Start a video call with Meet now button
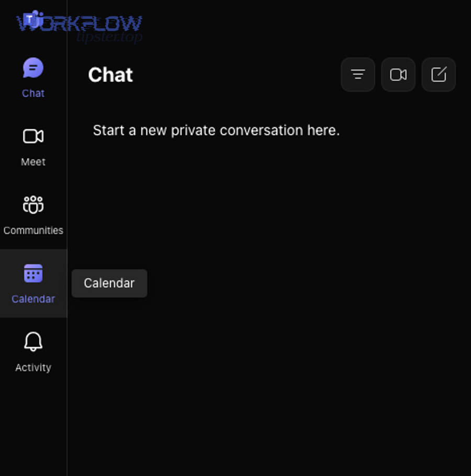Screen dimensions: 471x476 point(398,75)
